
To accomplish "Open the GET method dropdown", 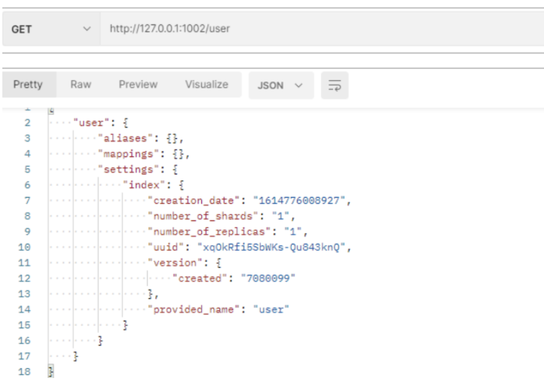I will (x=51, y=29).
